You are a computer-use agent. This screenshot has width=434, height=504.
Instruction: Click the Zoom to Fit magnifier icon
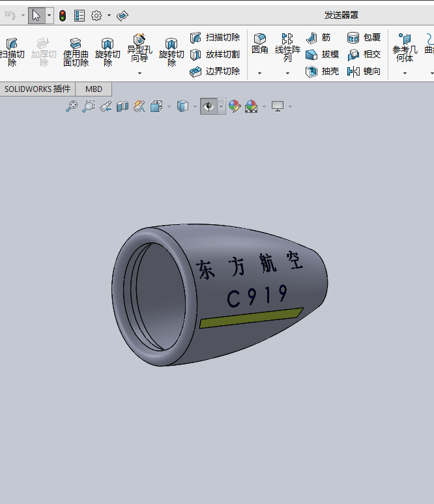tap(72, 106)
